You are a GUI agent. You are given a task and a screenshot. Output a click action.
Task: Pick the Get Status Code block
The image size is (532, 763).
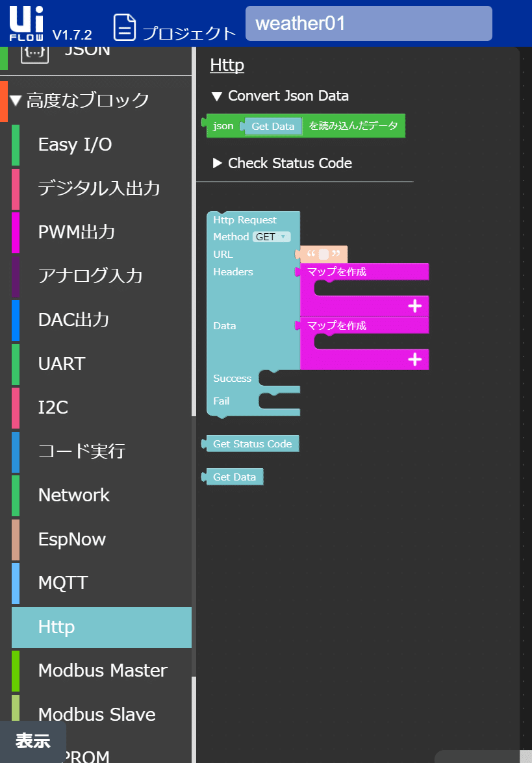(250, 444)
